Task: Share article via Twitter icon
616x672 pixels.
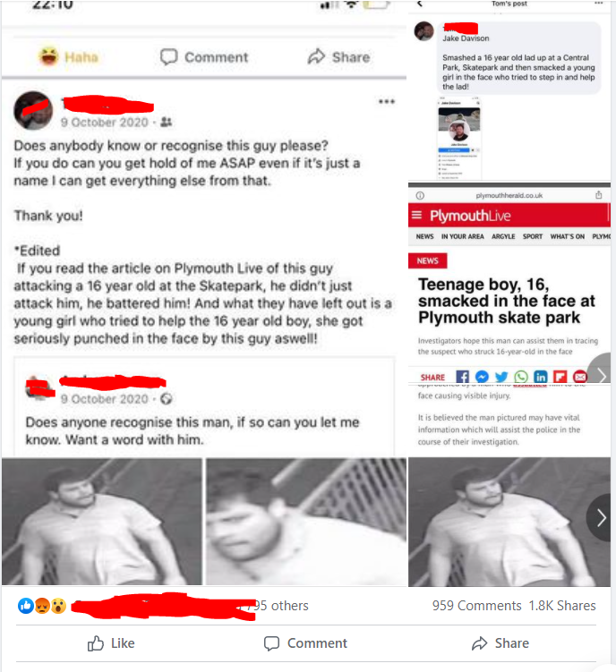Action: tap(501, 377)
